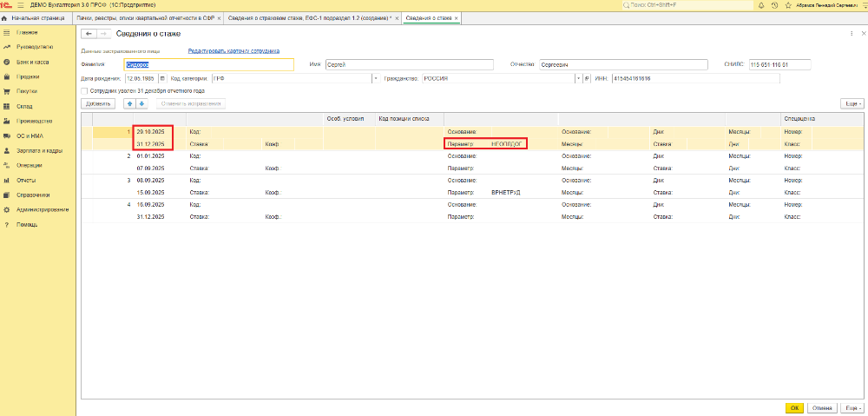Screen dimensions: 868x416
Task: Go forward with the right arrow button
Action: pyautogui.click(x=103, y=34)
